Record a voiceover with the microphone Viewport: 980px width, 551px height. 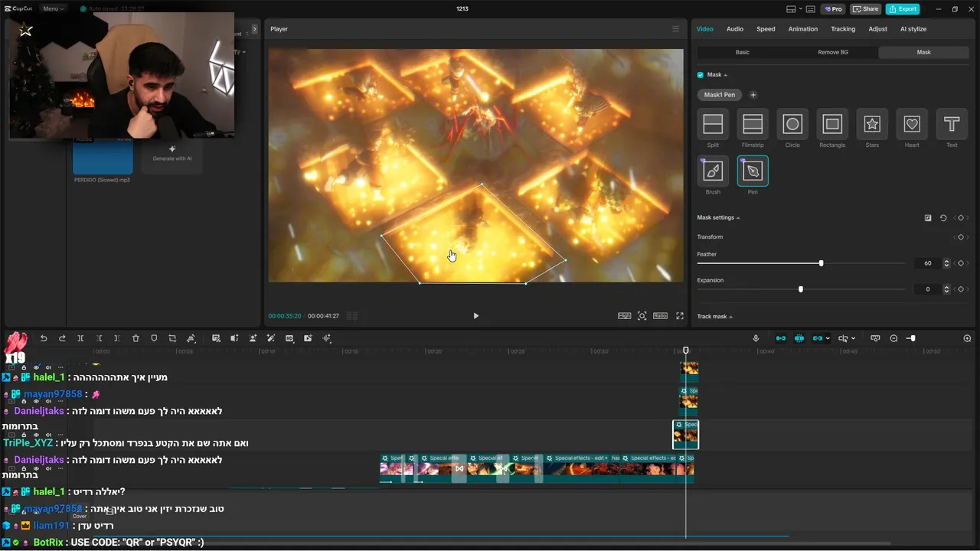coord(756,338)
